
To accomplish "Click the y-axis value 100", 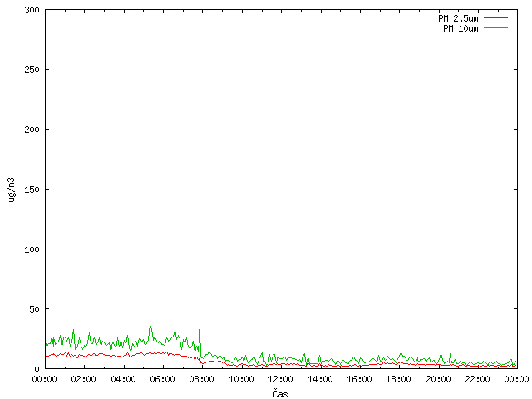I will 32,249.
